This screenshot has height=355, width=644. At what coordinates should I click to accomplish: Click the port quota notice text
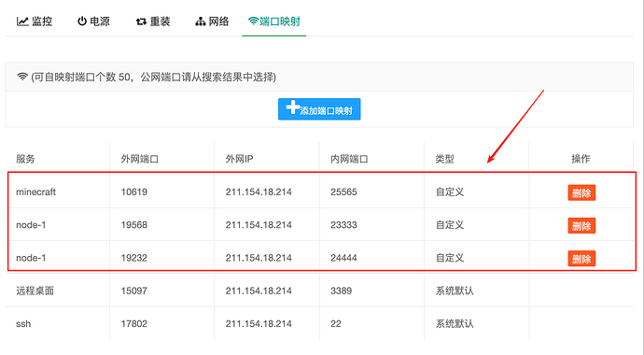point(154,77)
